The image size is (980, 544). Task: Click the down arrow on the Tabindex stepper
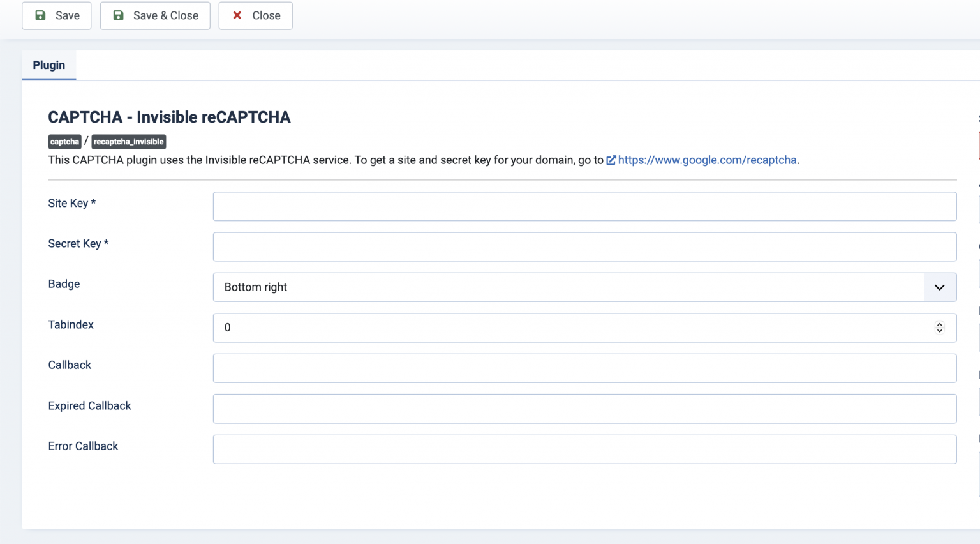coord(939,331)
